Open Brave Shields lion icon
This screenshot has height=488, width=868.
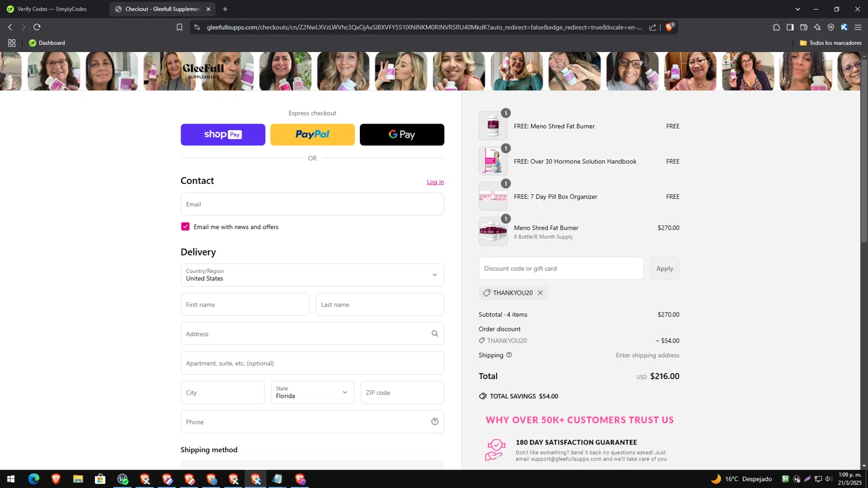[x=670, y=27]
